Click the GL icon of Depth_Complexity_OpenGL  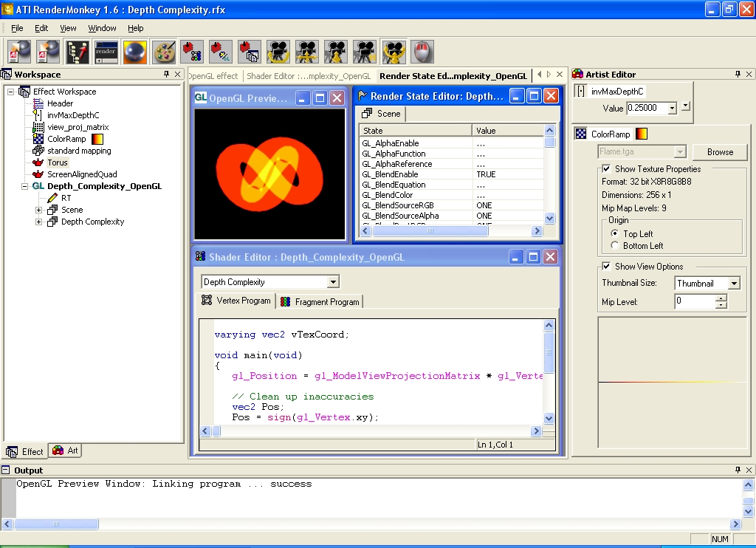[38, 186]
